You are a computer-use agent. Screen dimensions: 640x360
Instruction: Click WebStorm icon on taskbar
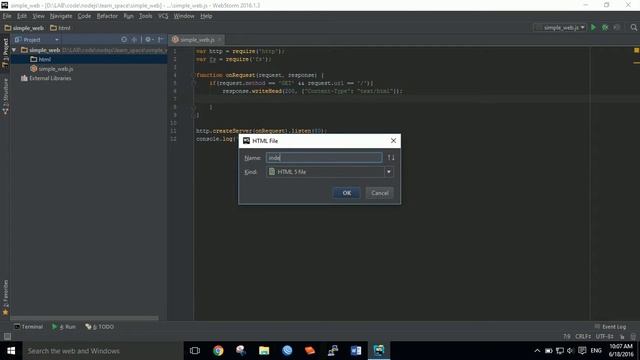coord(379,351)
